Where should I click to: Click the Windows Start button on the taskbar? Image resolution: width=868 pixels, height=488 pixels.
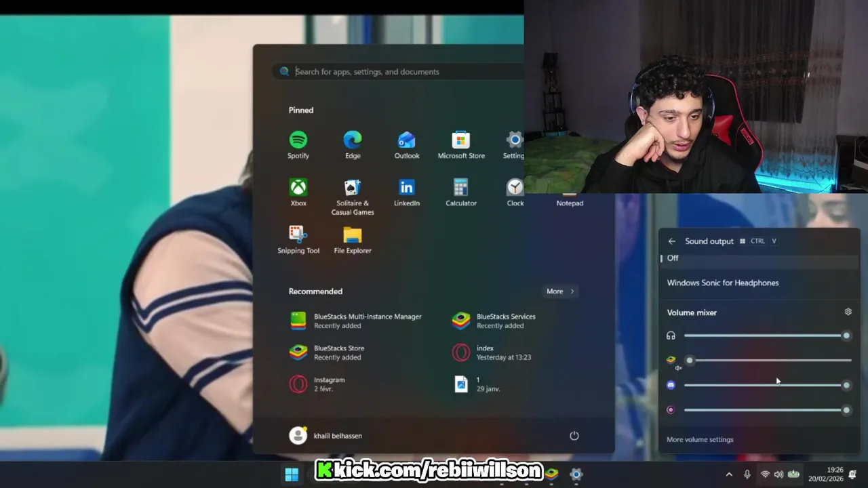click(x=292, y=474)
